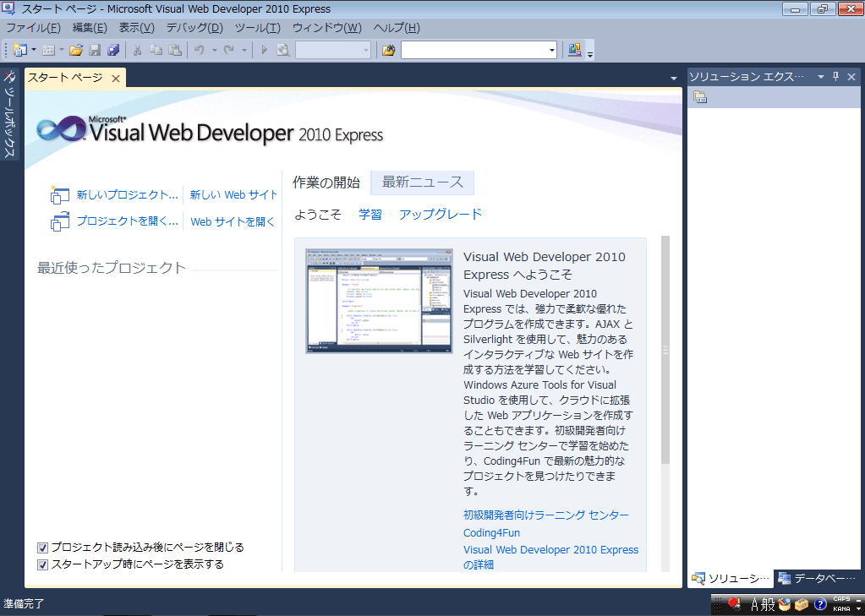The width and height of the screenshot is (865, 616).
Task: Switch to the 最新ニュース tab
Action: (423, 183)
